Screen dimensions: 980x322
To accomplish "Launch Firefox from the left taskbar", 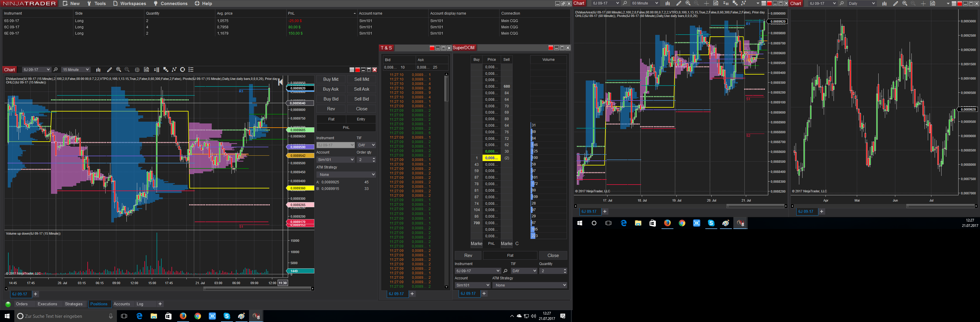I will [183, 316].
